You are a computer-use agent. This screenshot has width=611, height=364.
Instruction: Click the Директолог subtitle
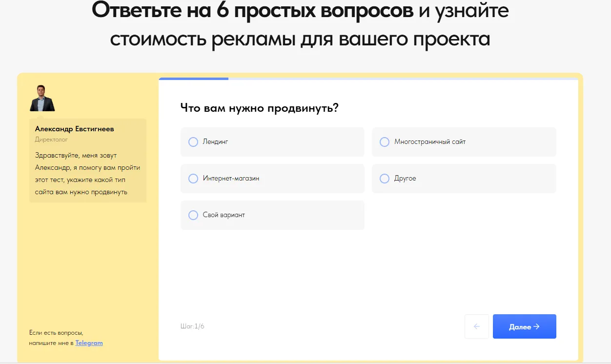click(51, 140)
